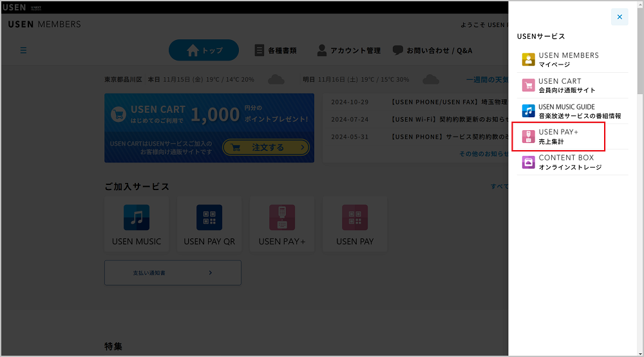Open the USEN PAY+ subscribed service tile

click(x=282, y=224)
